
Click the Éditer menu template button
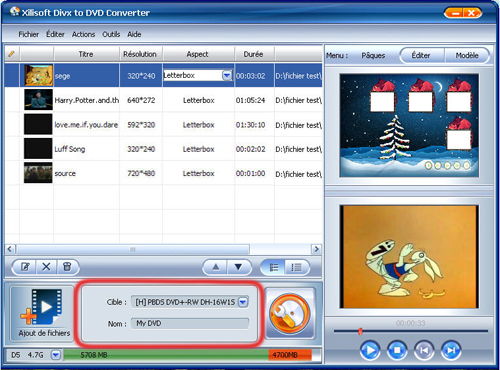tap(422, 55)
